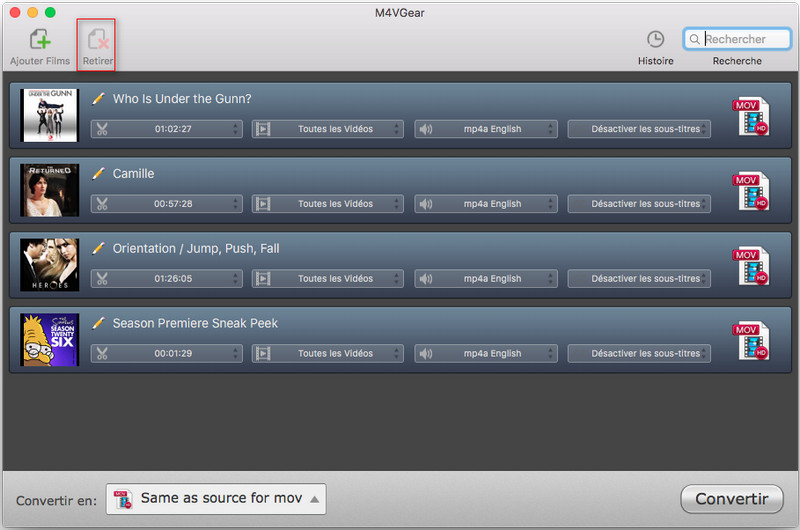
Task: Click film strip video icon in Who Is Under the Gunn? row
Action: [263, 129]
